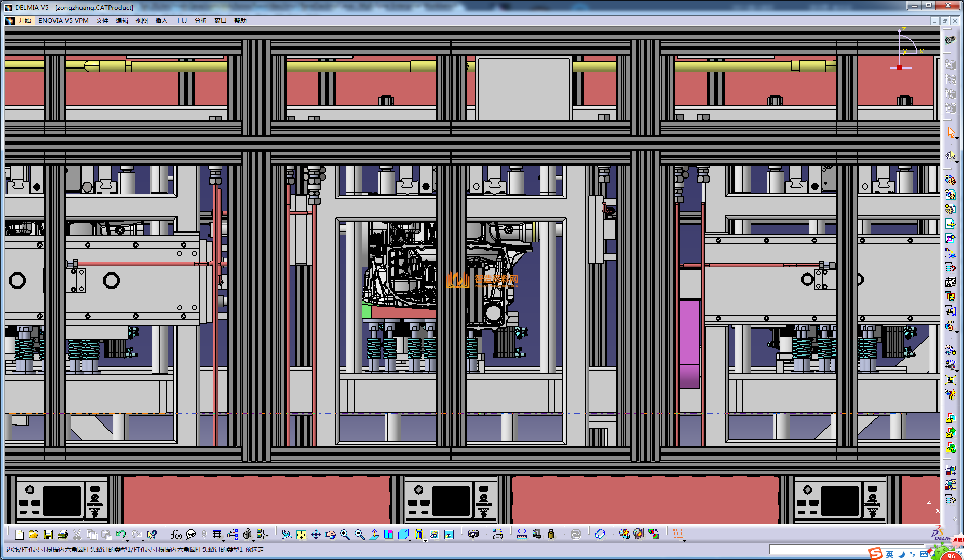This screenshot has height=560, width=964.
Task: Click the Save floppy disk icon
Action: pos(48,535)
